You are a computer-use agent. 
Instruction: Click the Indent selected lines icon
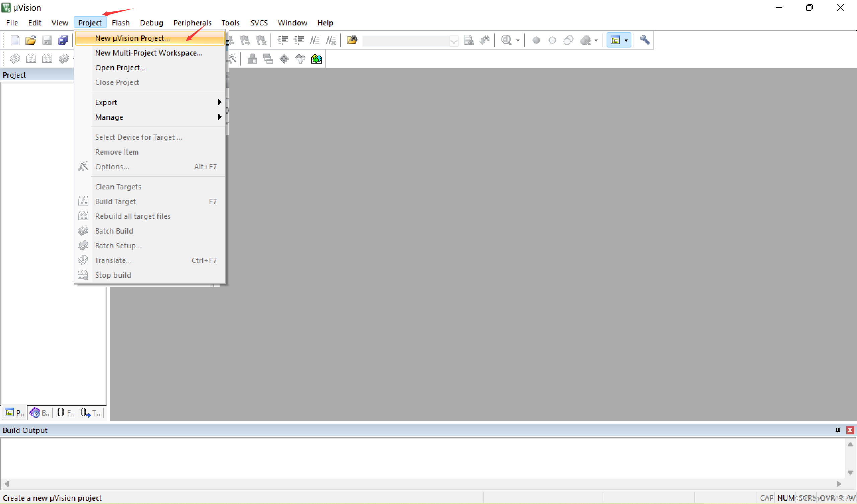283,40
